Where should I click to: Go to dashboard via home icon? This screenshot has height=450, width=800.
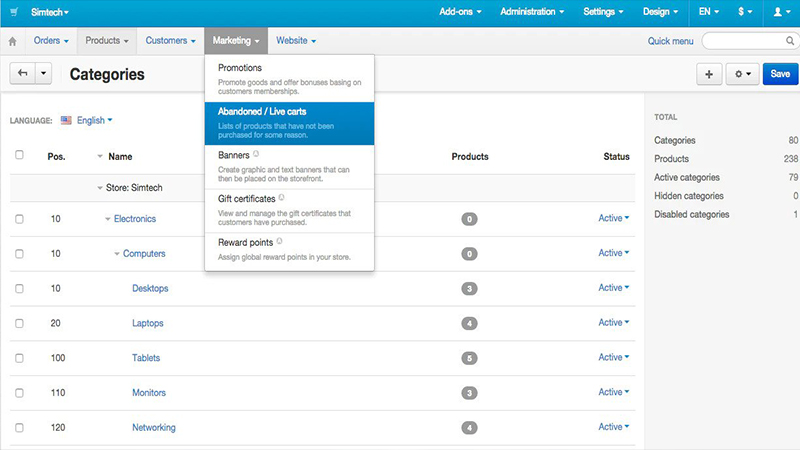(13, 41)
